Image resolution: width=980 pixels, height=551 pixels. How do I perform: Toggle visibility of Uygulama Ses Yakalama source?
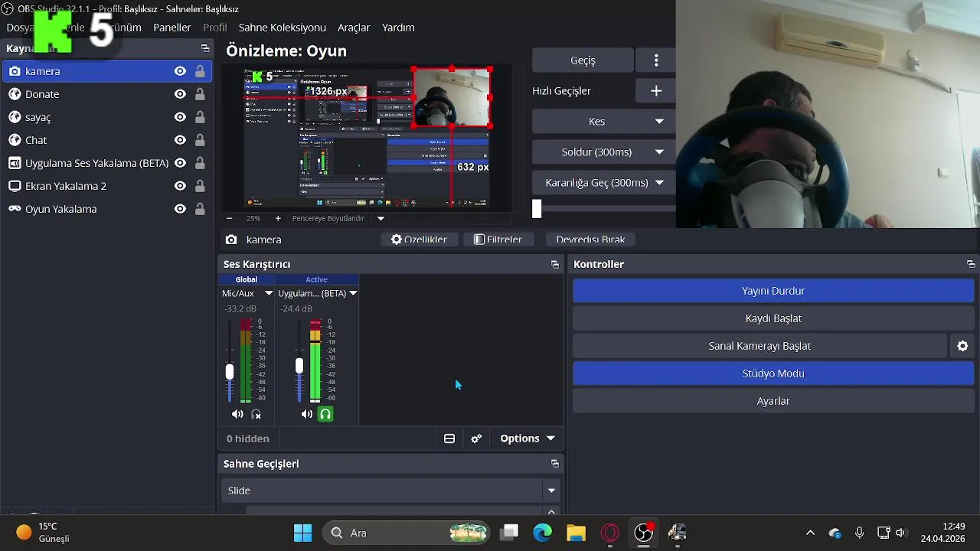pos(180,163)
